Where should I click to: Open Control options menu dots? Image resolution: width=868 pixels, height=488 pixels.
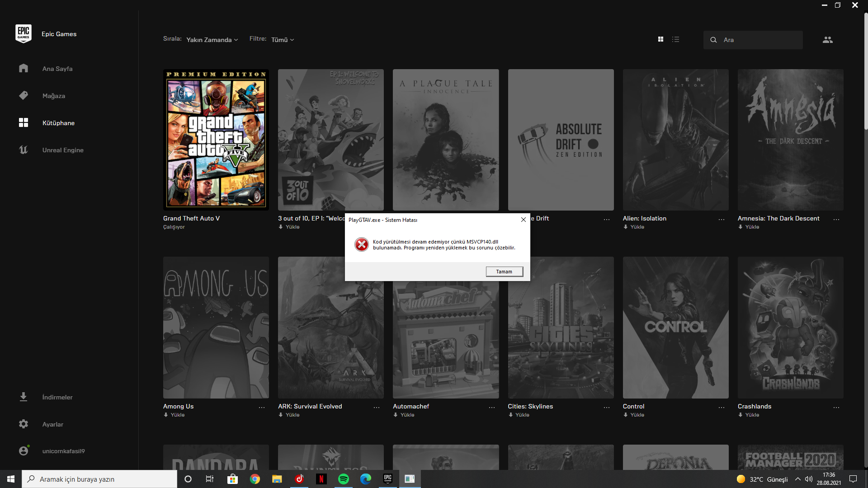click(x=722, y=407)
